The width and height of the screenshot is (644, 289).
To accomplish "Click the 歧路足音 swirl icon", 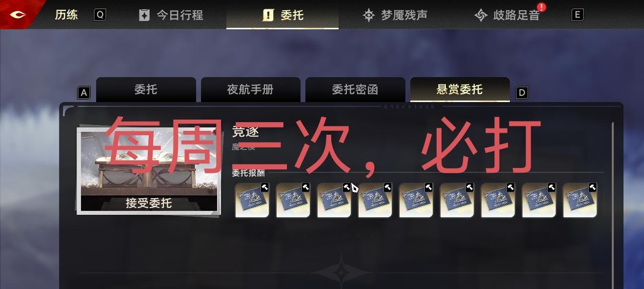I will point(481,15).
